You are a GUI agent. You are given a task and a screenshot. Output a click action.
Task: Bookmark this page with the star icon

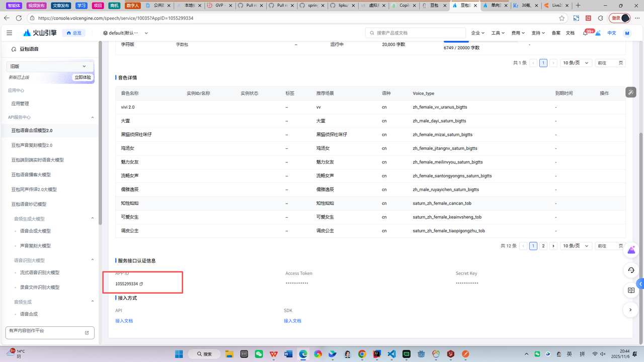click(x=561, y=18)
